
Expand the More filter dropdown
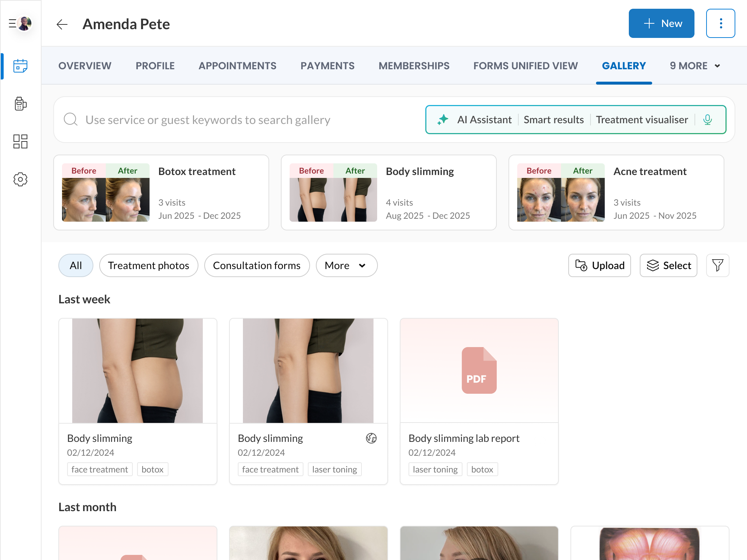coord(346,265)
